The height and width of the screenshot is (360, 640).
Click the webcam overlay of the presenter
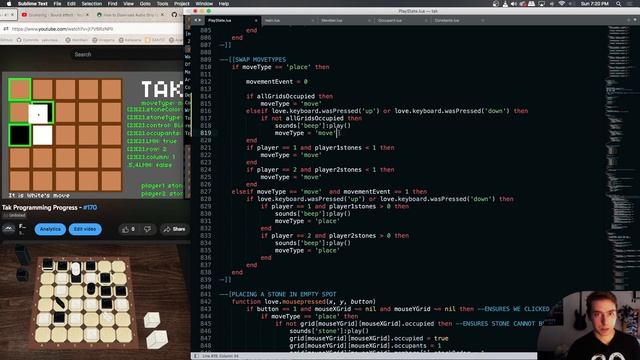click(589, 325)
